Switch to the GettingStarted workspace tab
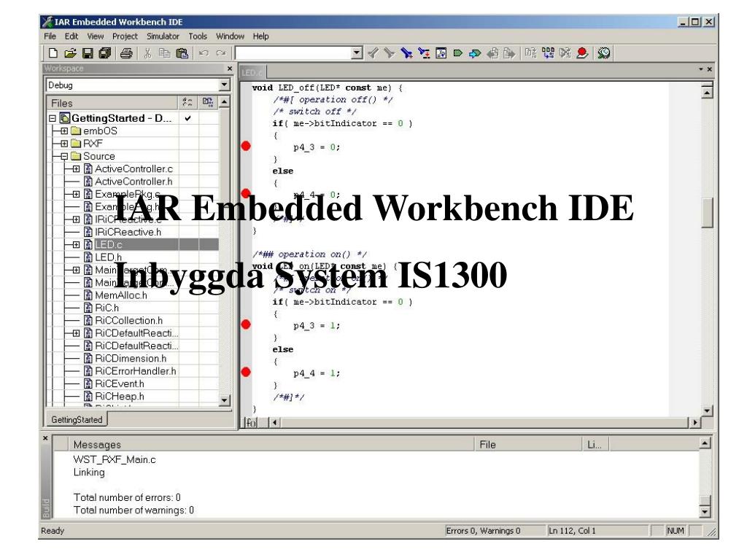Viewport: 747px width, 560px height. tap(77, 419)
